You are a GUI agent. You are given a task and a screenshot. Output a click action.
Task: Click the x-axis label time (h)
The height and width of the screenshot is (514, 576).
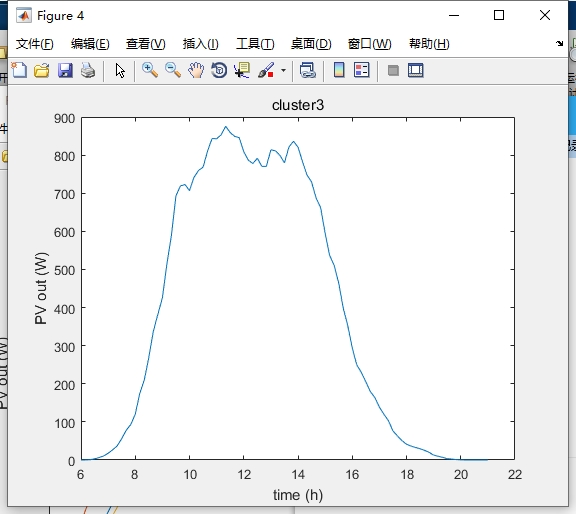point(298,495)
